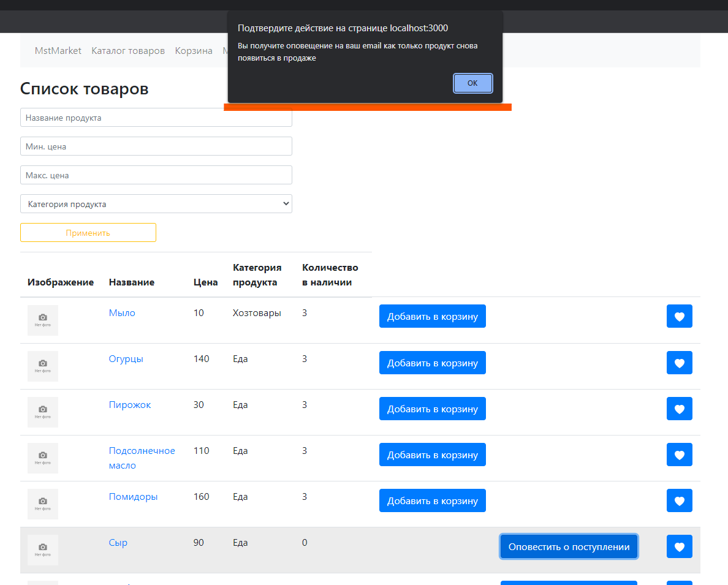Click the Огурцы no-photo thumbnail
Viewport: 728px width, 585px height.
tap(43, 366)
